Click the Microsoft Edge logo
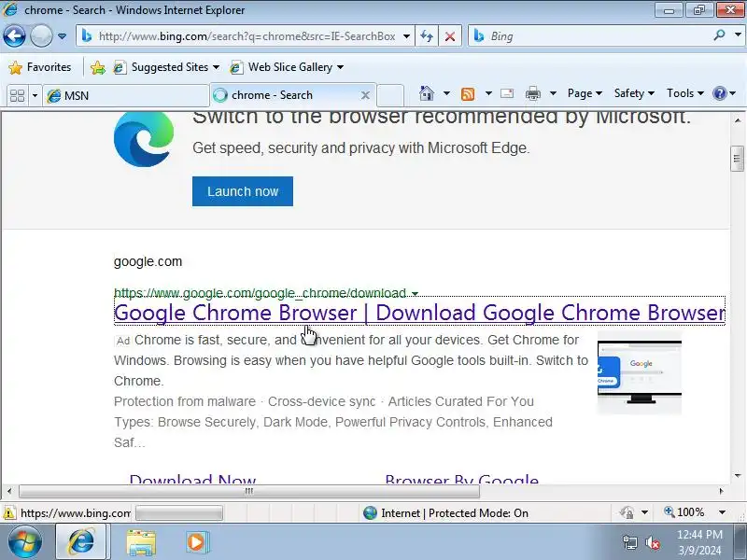The image size is (747, 560). 144,139
